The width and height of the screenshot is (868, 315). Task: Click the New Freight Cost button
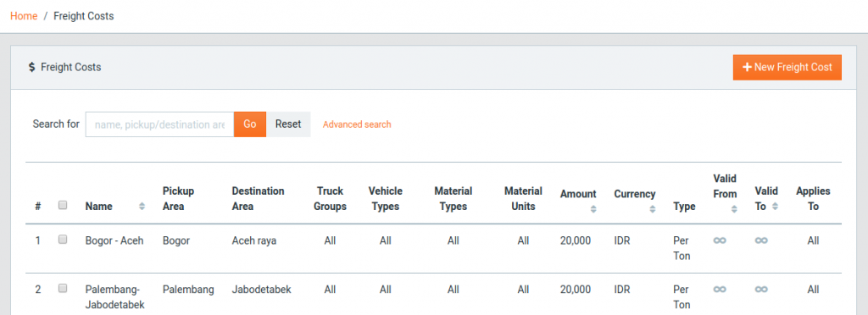[787, 68]
